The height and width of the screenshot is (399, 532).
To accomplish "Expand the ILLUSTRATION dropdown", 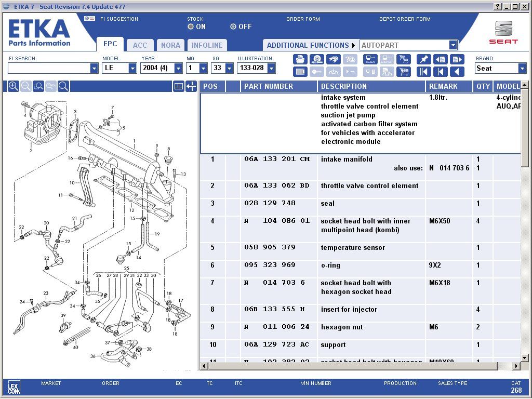I will click(271, 68).
